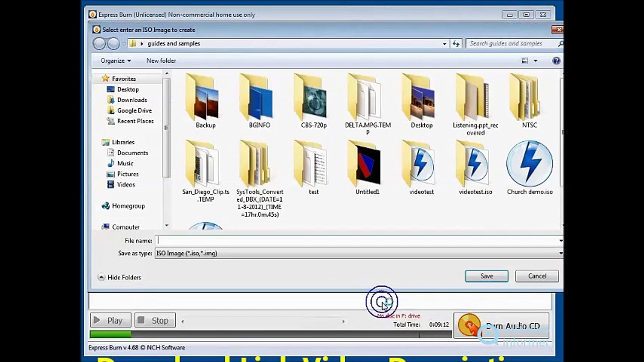The width and height of the screenshot is (644, 362).
Task: Open the Save as type combo box
Action: point(359,253)
